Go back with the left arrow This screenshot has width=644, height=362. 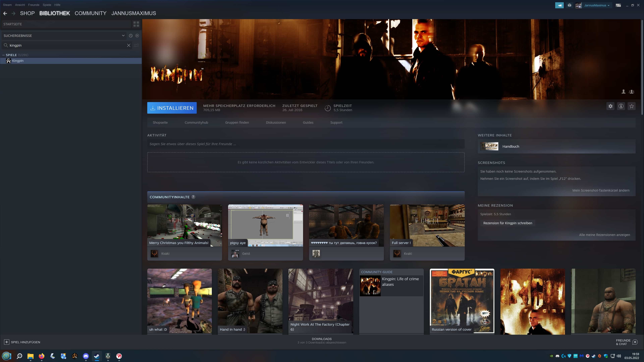(5, 13)
